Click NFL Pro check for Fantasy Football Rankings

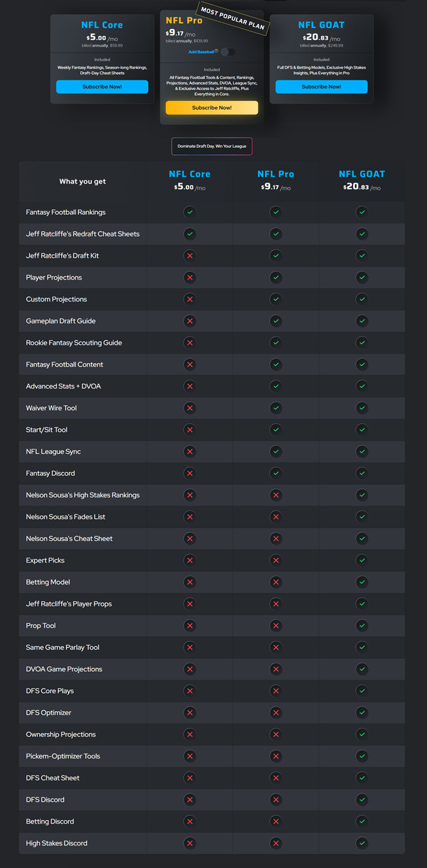tap(276, 212)
